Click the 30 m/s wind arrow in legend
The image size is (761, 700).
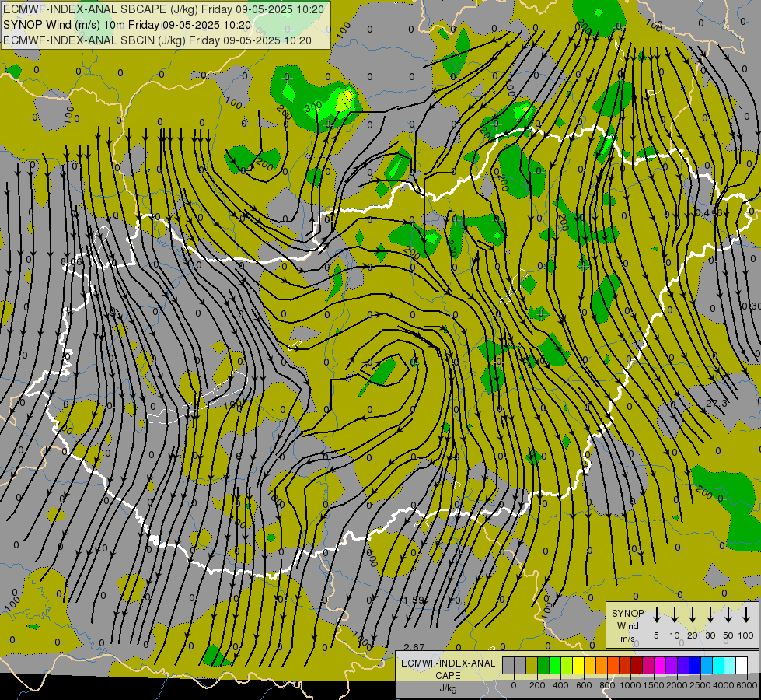click(x=710, y=615)
